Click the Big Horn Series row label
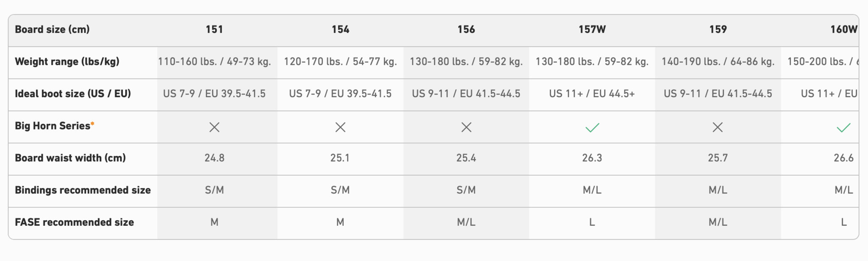The width and height of the screenshot is (868, 261). [x=53, y=126]
